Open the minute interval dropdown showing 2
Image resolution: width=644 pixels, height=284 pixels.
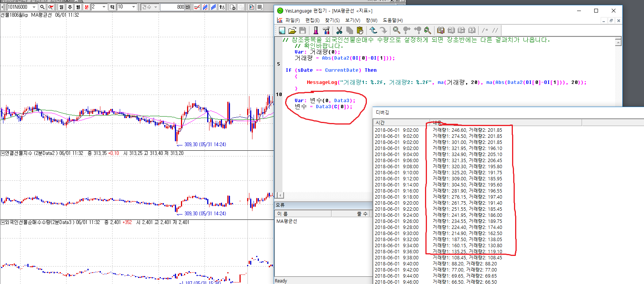pos(104,7)
